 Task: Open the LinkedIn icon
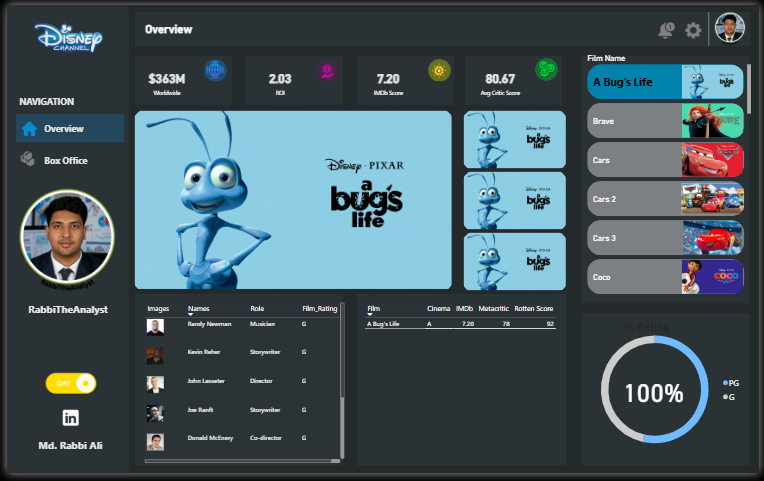click(71, 418)
